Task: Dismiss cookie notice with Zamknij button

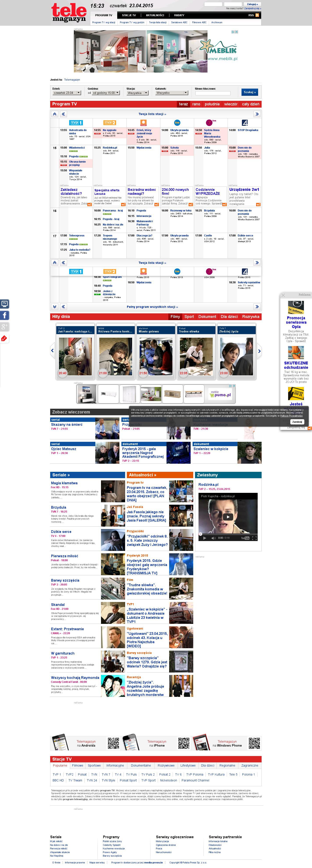Action: [297, 422]
